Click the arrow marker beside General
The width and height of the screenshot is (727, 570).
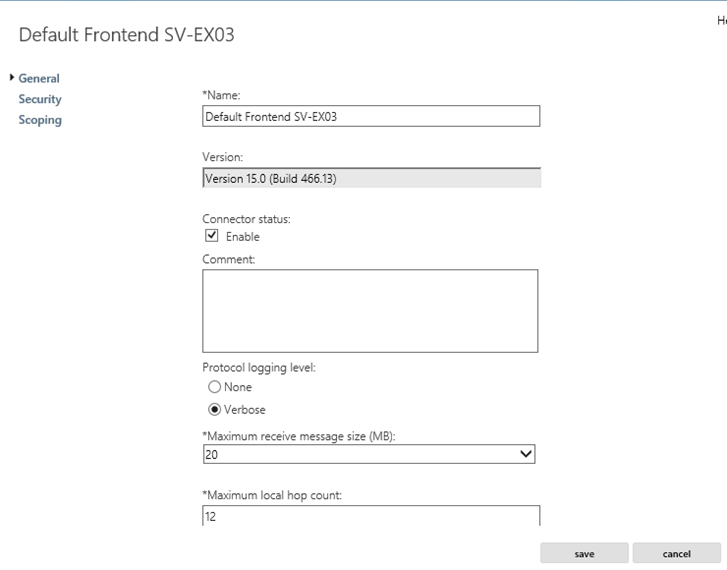point(12,77)
